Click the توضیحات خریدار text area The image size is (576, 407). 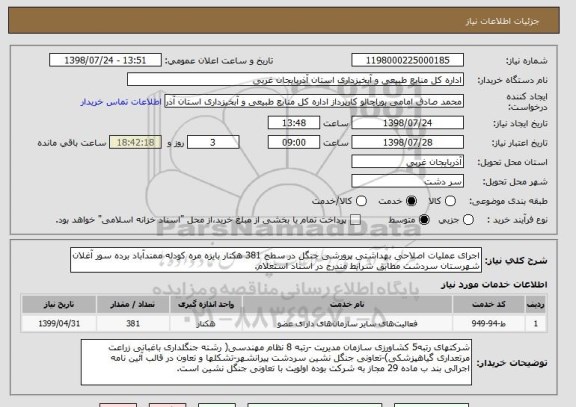click(x=276, y=362)
